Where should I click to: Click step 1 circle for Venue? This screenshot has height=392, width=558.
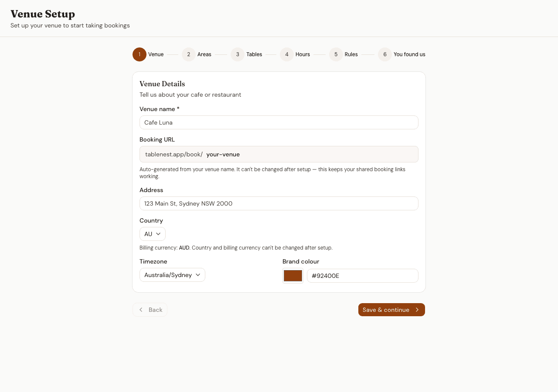139,54
